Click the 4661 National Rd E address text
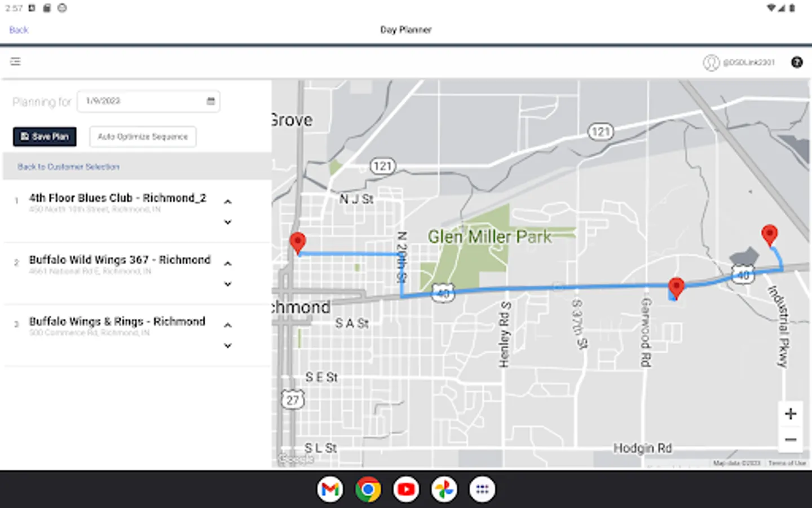Viewport: 812px width, 508px height. [x=90, y=271]
